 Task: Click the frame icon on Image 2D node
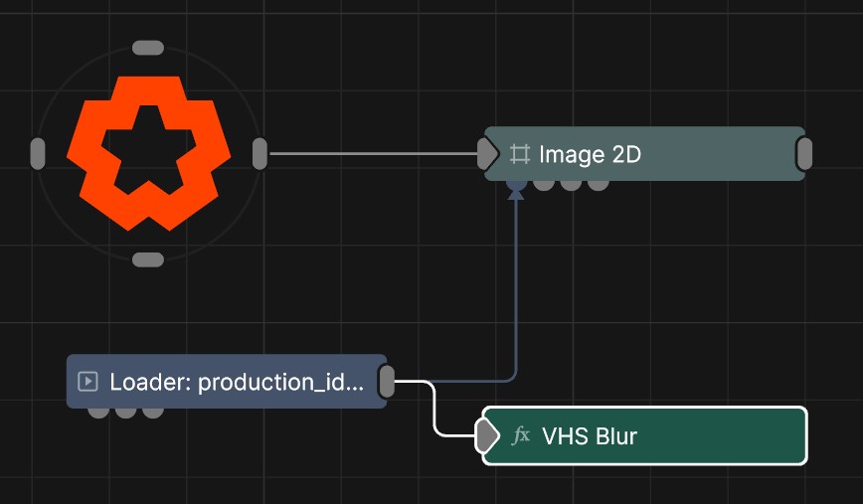pyautogui.click(x=519, y=154)
